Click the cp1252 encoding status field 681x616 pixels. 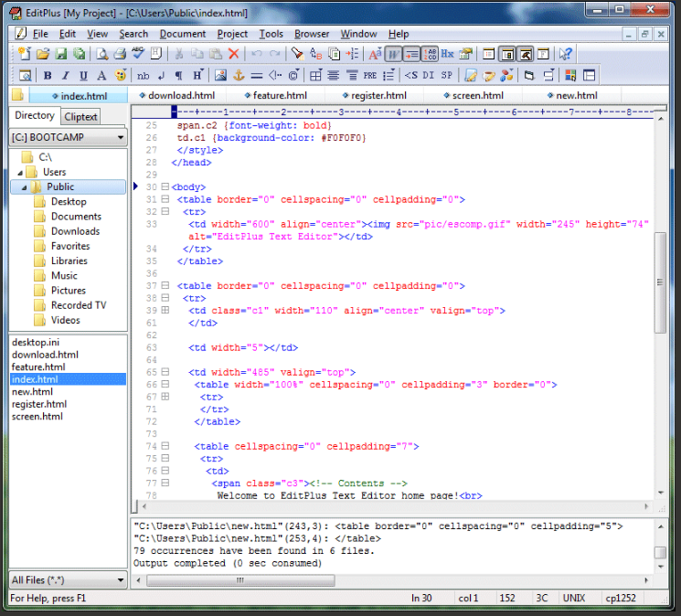(621, 599)
